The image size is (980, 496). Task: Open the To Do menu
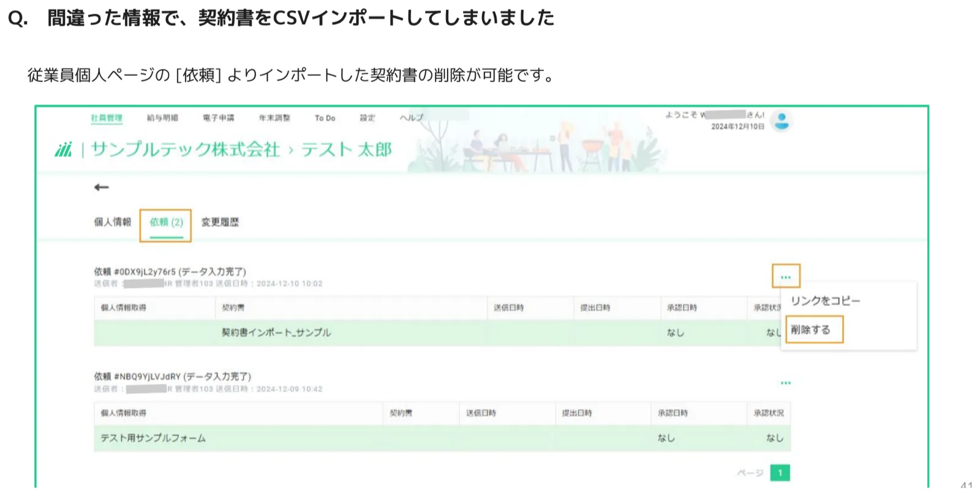point(325,118)
